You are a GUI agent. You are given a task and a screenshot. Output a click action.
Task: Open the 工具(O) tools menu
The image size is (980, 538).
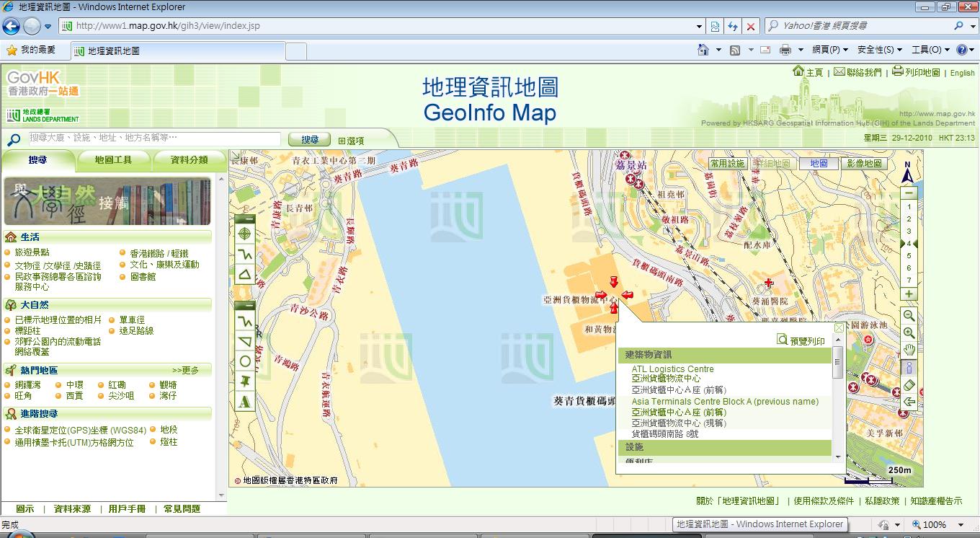click(931, 50)
